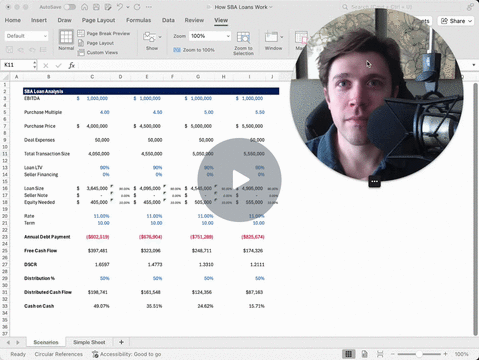Switch to the Simple Sheet tab
479x360 pixels.
pos(89,342)
